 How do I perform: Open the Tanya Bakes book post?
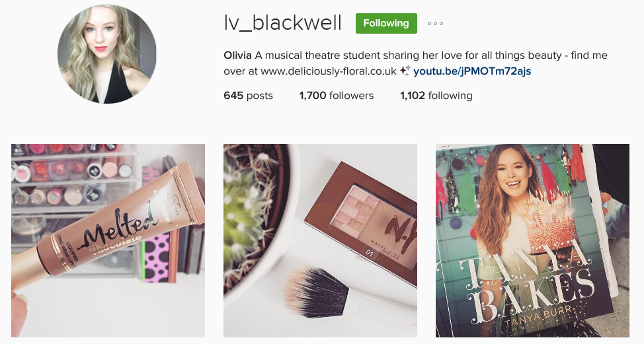click(532, 240)
